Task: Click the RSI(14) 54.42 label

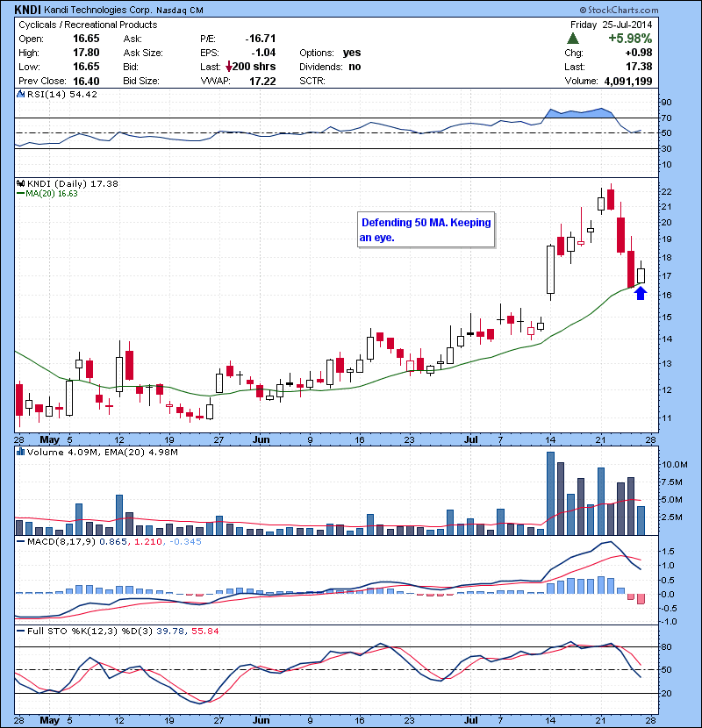Action: click(x=62, y=94)
